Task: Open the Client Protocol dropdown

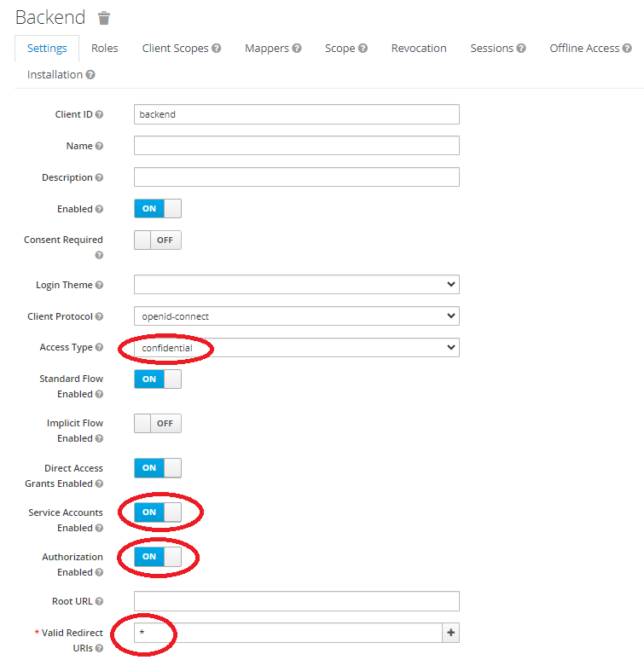Action: pos(297,316)
